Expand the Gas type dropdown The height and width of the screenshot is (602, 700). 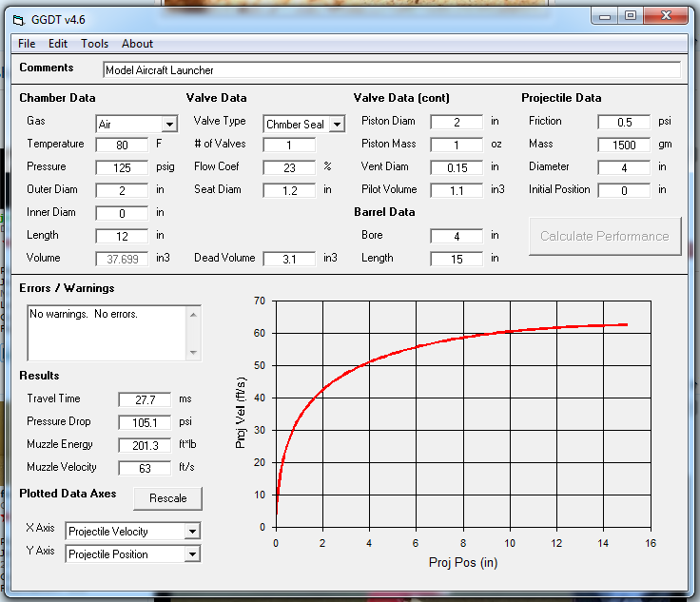pyautogui.click(x=169, y=125)
